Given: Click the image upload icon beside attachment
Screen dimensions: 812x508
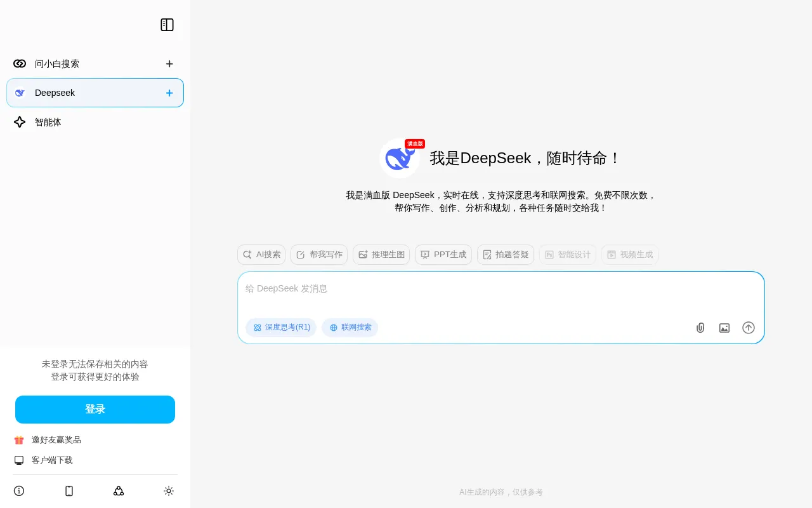Looking at the screenshot, I should coord(724,328).
